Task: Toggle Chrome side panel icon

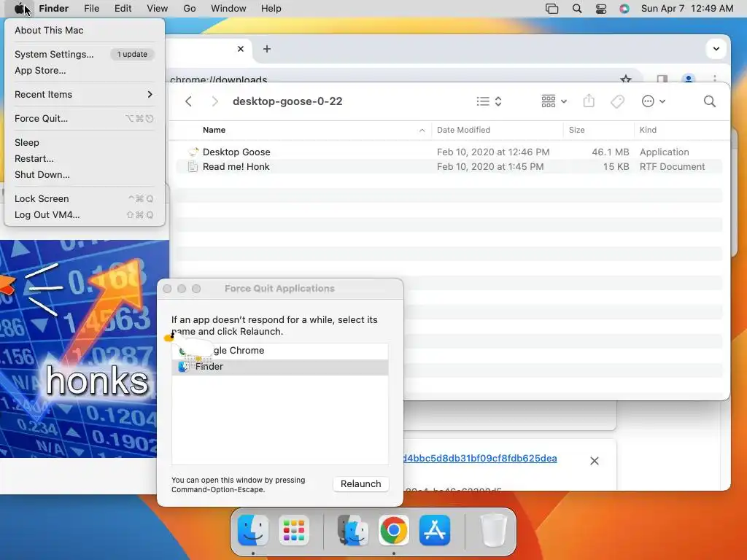Action: (662, 79)
